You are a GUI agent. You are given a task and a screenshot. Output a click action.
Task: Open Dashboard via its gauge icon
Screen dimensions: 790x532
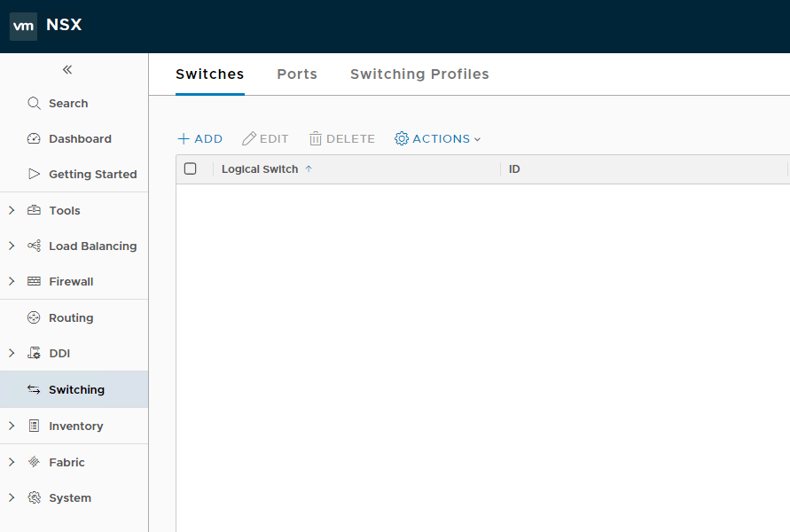34,138
